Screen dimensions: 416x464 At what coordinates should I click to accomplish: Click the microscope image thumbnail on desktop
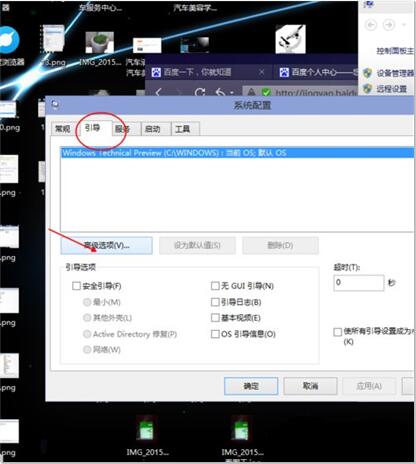pyautogui.click(x=290, y=39)
